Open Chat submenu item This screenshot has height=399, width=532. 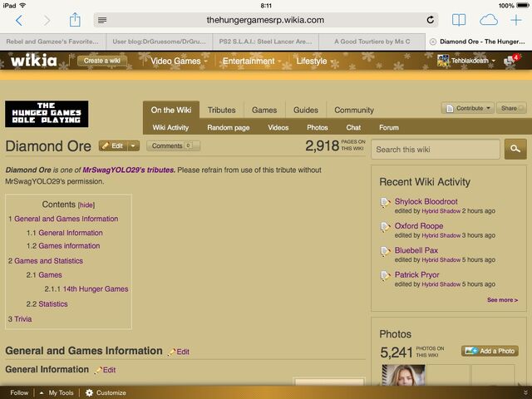point(353,127)
